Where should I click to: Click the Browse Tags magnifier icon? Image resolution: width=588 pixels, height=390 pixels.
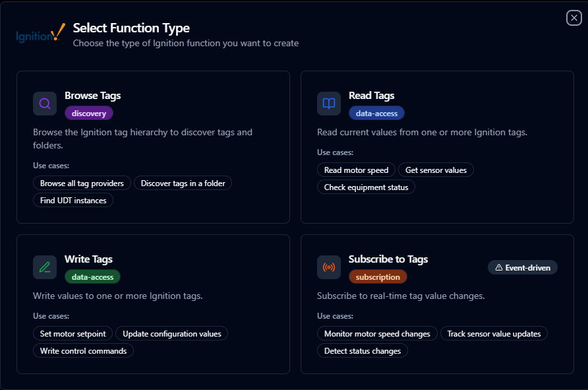45,104
